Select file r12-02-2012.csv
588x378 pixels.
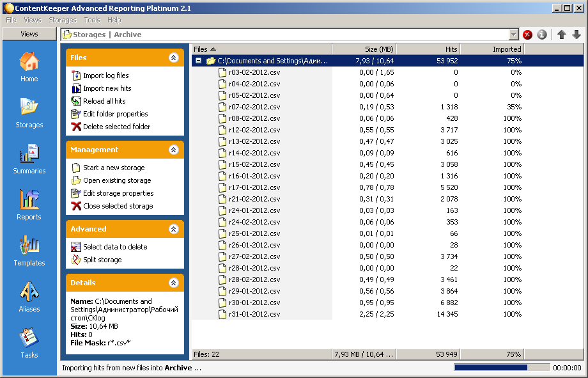[254, 130]
